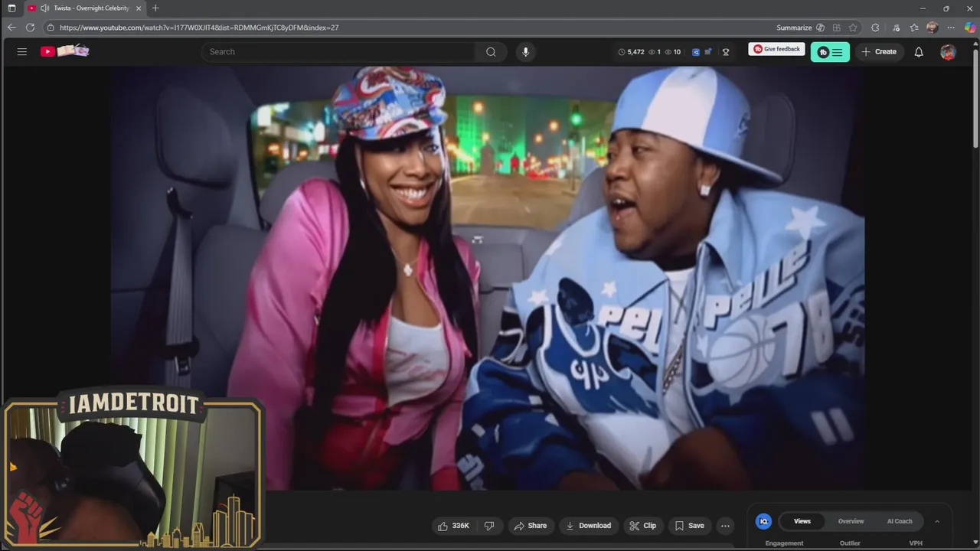Click the VPH label in vidIQ panel
Screen dimensions: 980x551
(x=916, y=543)
